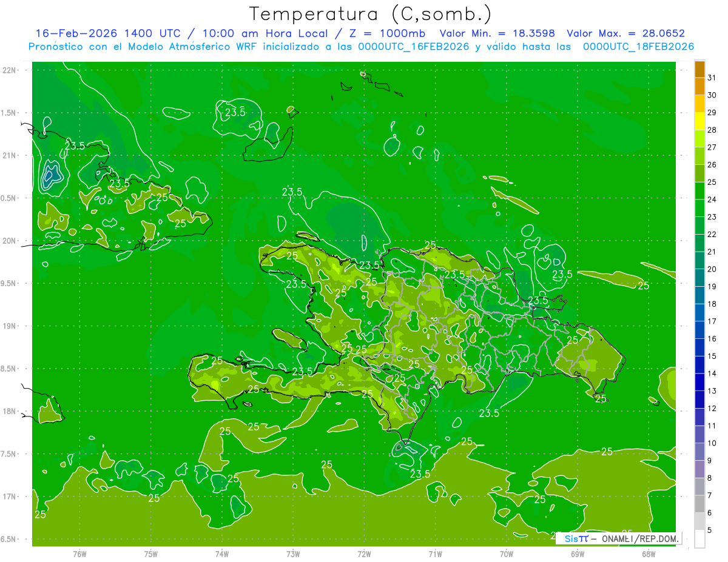Image resolution: width=728 pixels, height=562 pixels.
Task: Click the '75W' longitude axis label
Action: (x=151, y=554)
